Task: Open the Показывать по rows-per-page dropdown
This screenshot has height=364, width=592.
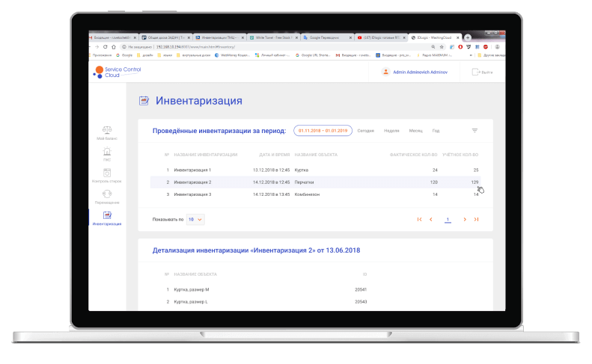Action: [x=195, y=220]
